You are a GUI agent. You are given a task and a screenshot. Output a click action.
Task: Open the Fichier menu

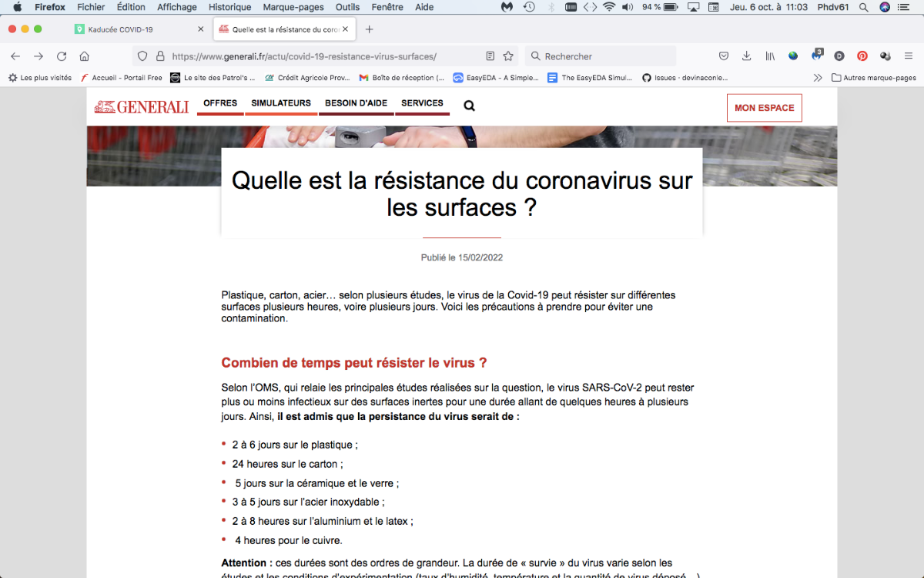point(91,7)
